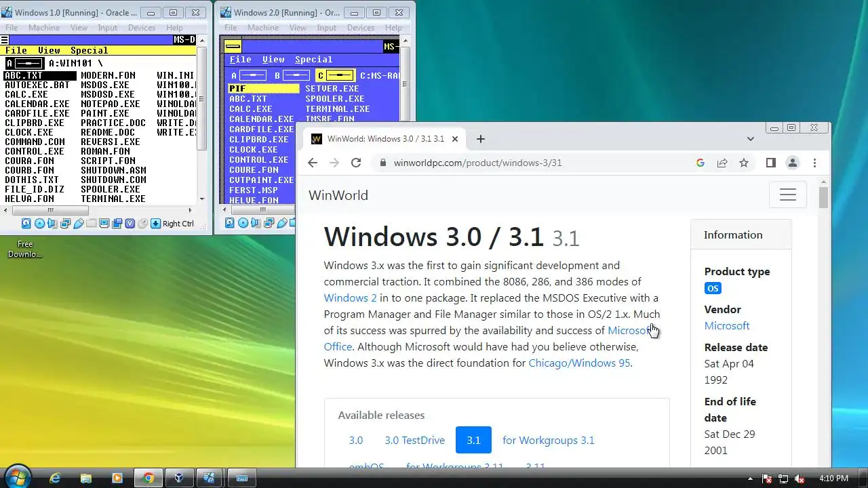This screenshot has width=868, height=488.
Task: Open system menu box of Windows 2.0 MS-DOS Executive
Action: click(233, 46)
